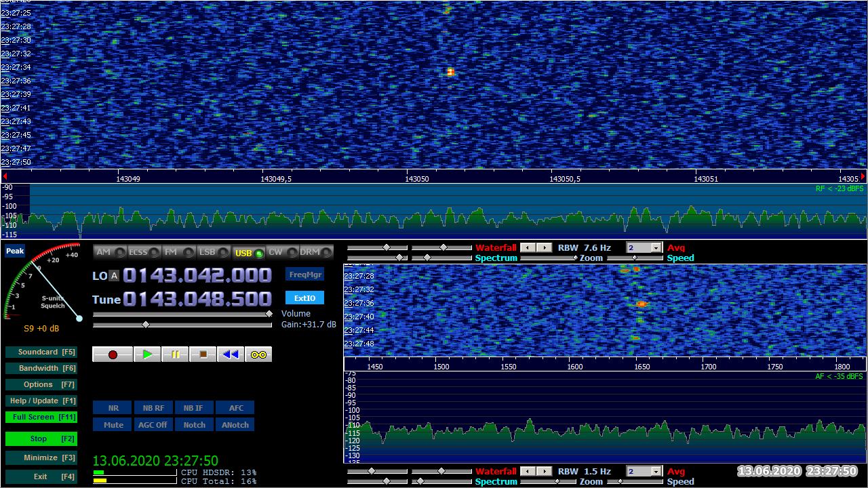Select CW demodulation mode
This screenshot has width=868, height=488.
282,252
